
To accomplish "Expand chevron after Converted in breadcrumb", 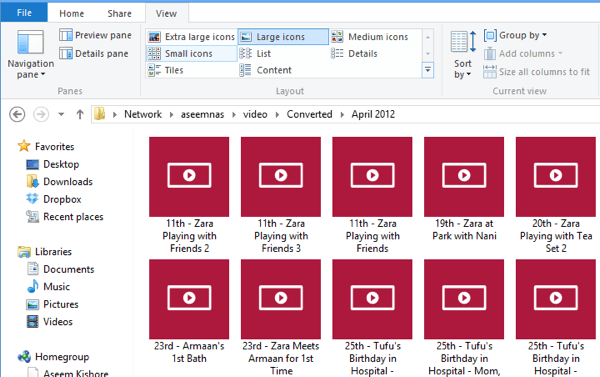I will [342, 114].
